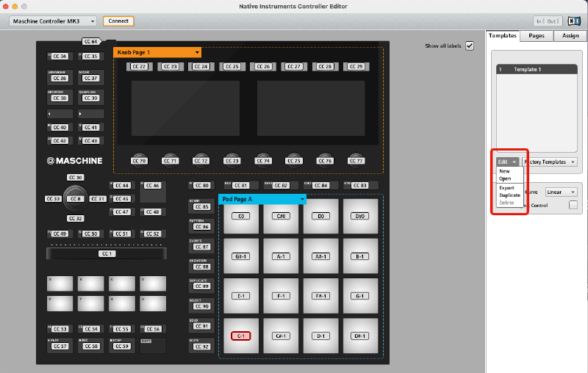Select the PATTERN button labeled CC 86
Viewport: 588px width, 373px height.
(201, 225)
